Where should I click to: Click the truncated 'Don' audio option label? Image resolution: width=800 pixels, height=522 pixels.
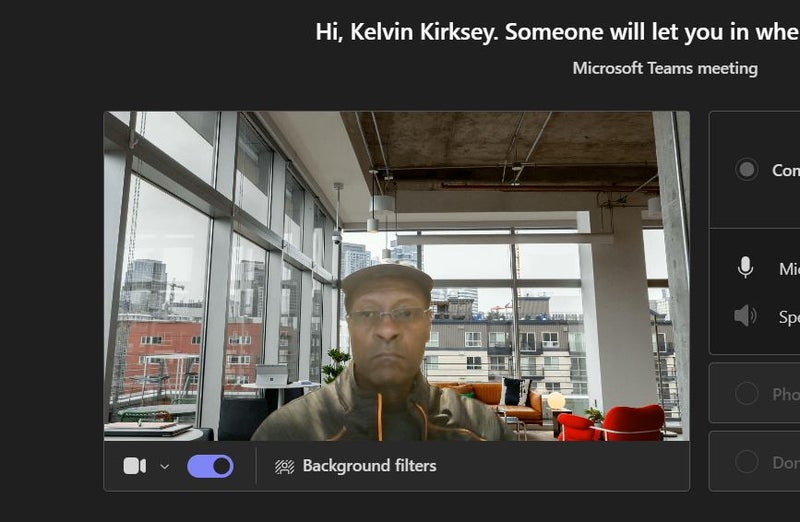click(785, 463)
